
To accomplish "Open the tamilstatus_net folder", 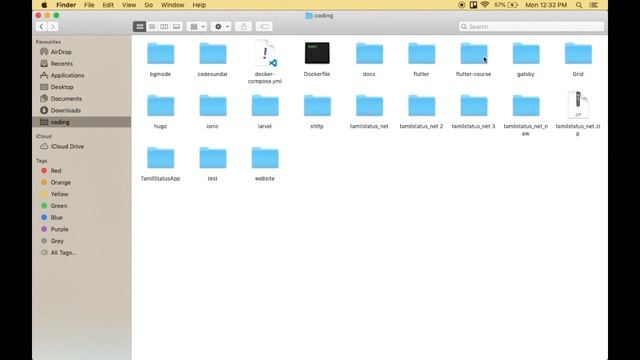I will [x=369, y=106].
